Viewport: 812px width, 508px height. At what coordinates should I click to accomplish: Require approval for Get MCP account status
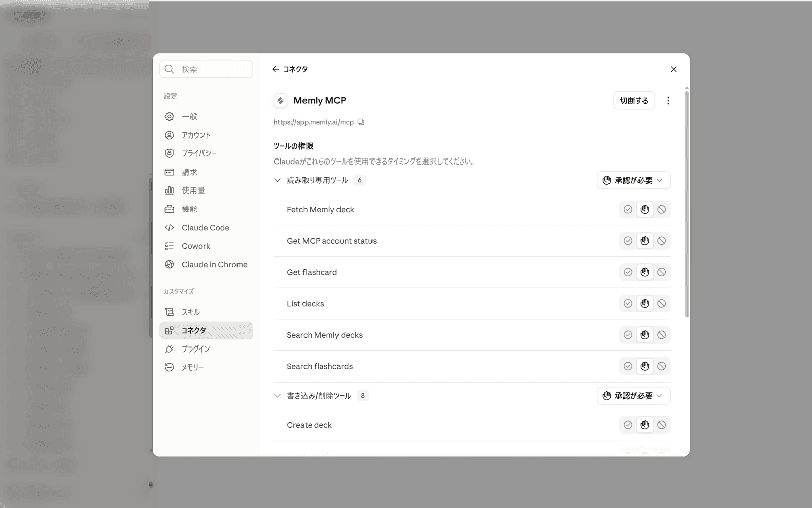point(645,241)
